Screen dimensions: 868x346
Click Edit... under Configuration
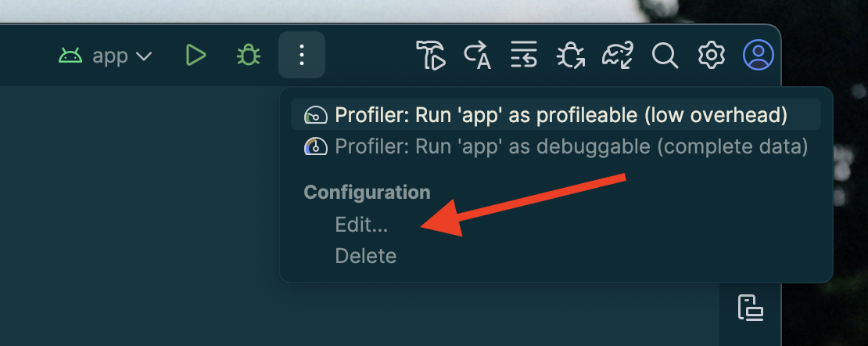point(361,225)
